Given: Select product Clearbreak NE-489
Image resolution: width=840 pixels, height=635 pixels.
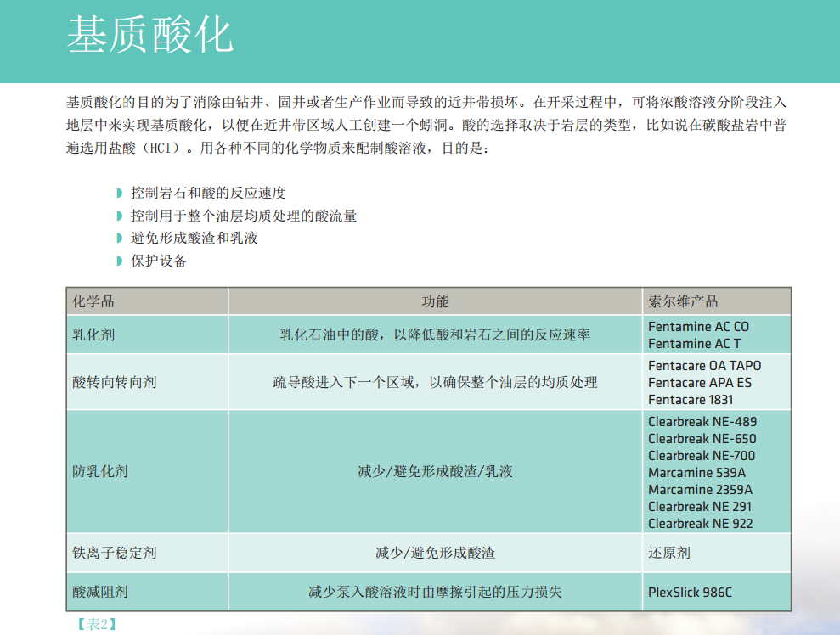Looking at the screenshot, I should [x=702, y=422].
